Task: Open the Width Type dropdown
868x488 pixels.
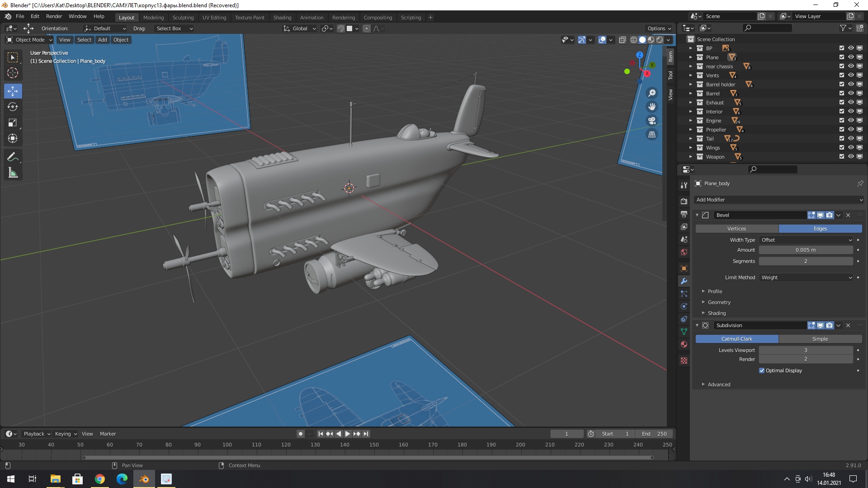Action: [806, 240]
